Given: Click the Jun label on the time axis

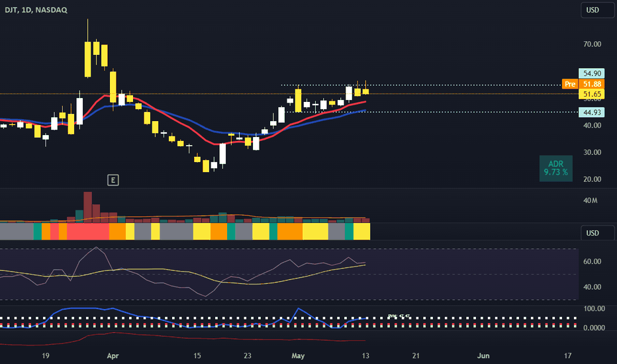Looking at the screenshot, I should tap(483, 356).
